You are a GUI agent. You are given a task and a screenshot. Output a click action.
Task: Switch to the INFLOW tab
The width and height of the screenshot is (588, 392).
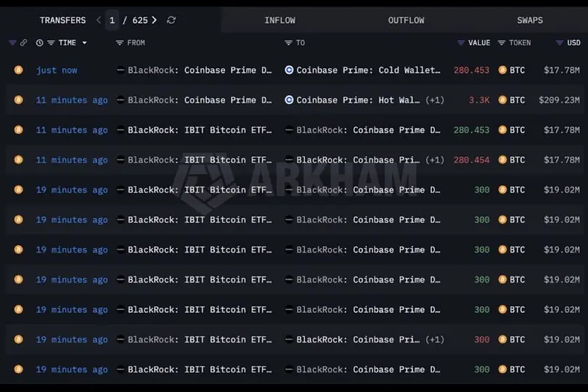279,20
